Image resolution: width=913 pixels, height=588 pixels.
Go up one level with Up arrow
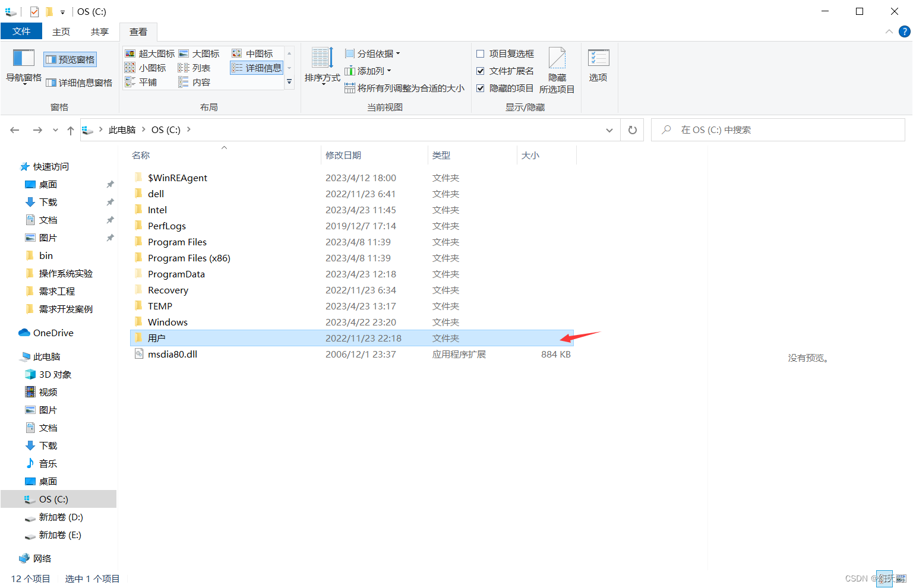(x=70, y=129)
